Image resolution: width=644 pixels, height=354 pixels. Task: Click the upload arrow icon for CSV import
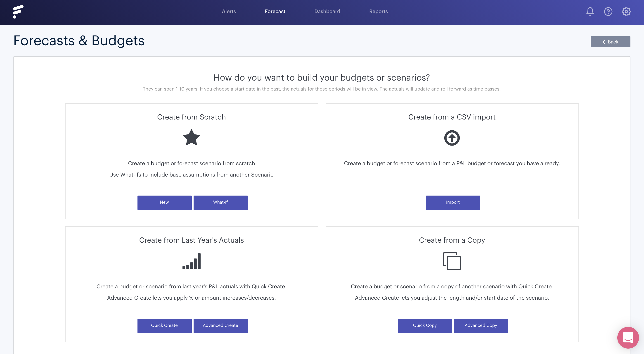[x=452, y=138]
